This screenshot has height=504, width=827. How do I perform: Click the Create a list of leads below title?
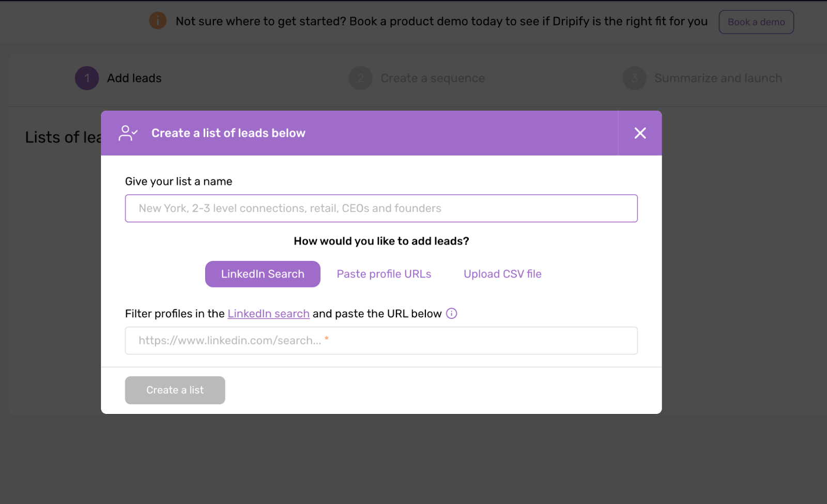click(x=228, y=133)
